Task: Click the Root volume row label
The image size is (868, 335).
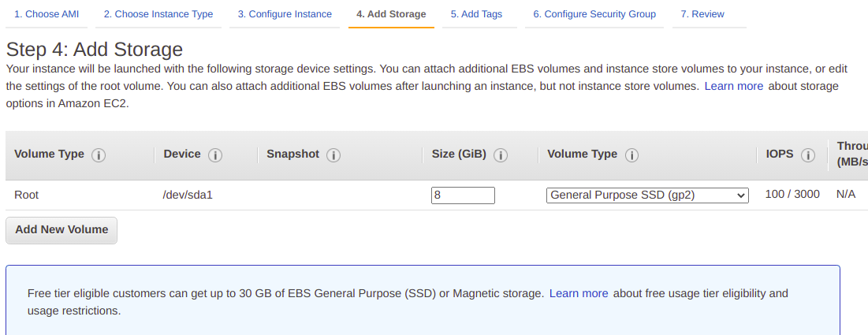Action: tap(27, 195)
